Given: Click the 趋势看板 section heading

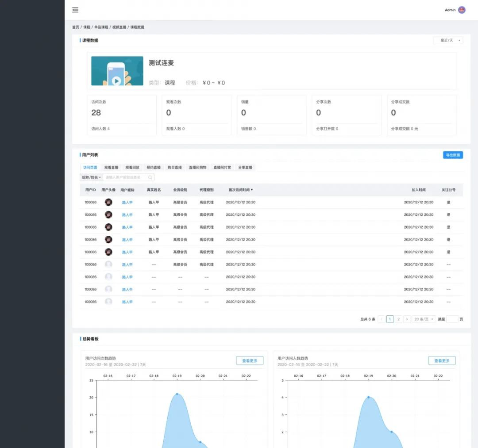Looking at the screenshot, I should 91,339.
